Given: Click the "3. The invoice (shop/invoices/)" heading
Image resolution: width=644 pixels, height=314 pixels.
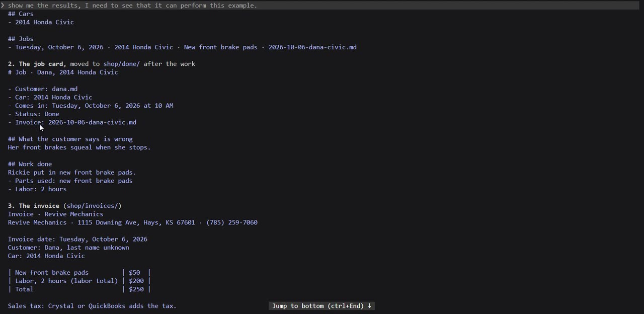Looking at the screenshot, I should 64,206.
